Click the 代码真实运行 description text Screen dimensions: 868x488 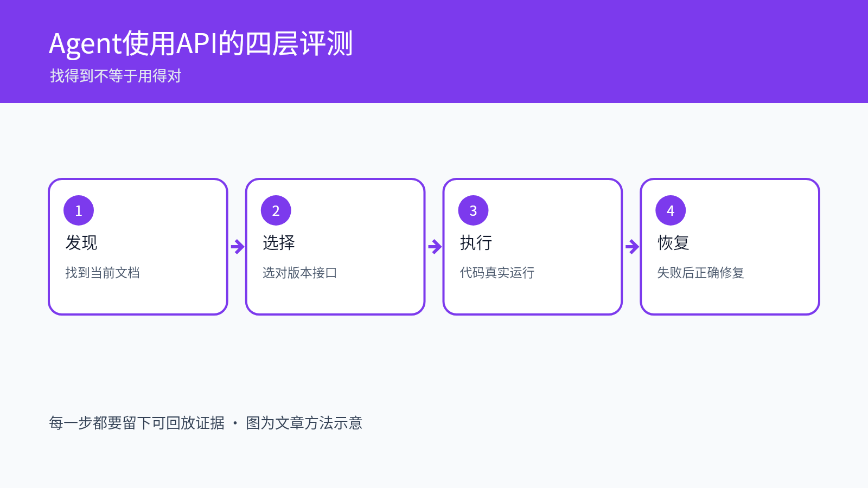(x=497, y=273)
